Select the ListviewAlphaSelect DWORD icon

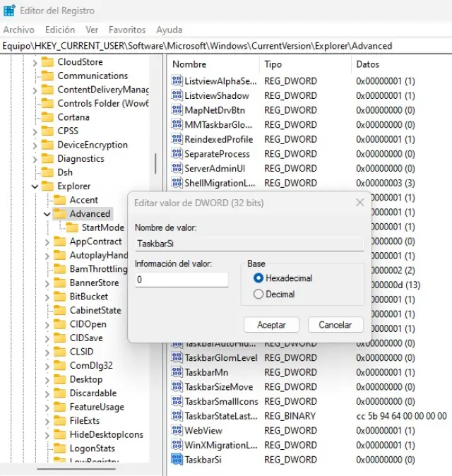177,81
